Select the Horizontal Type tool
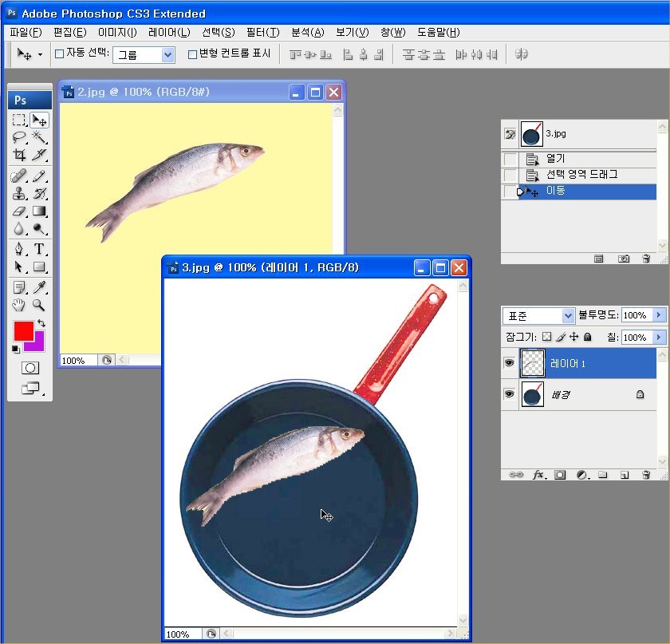This screenshot has width=670, height=644. [x=39, y=249]
